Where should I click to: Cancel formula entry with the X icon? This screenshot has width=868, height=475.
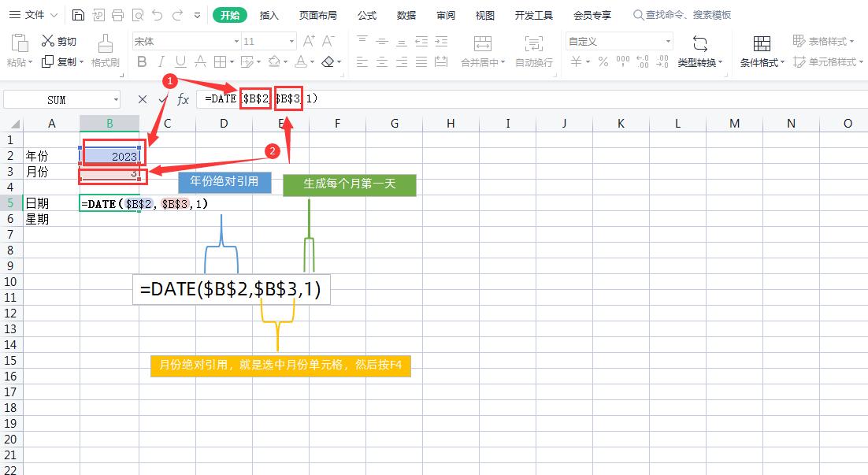(142, 98)
